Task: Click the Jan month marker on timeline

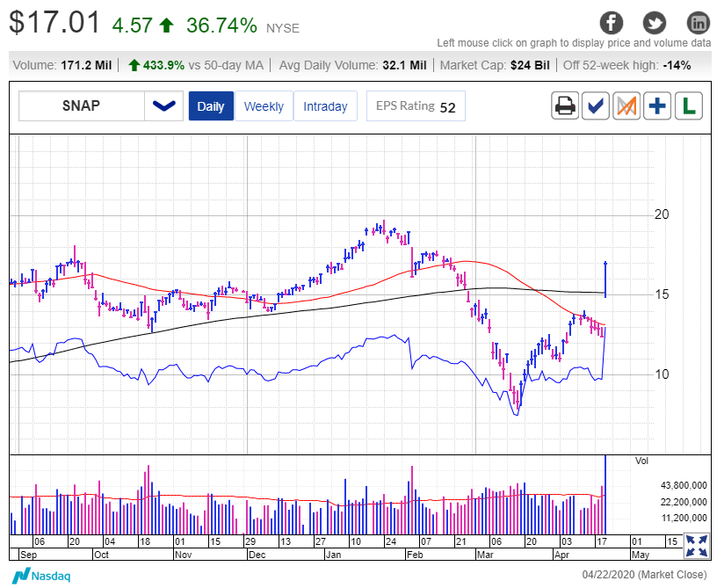Action: [x=333, y=555]
